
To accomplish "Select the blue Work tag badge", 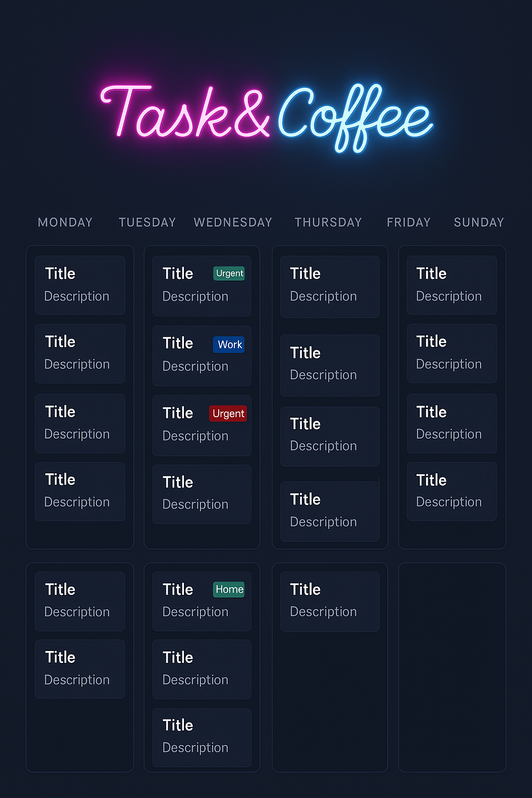I will 229,344.
